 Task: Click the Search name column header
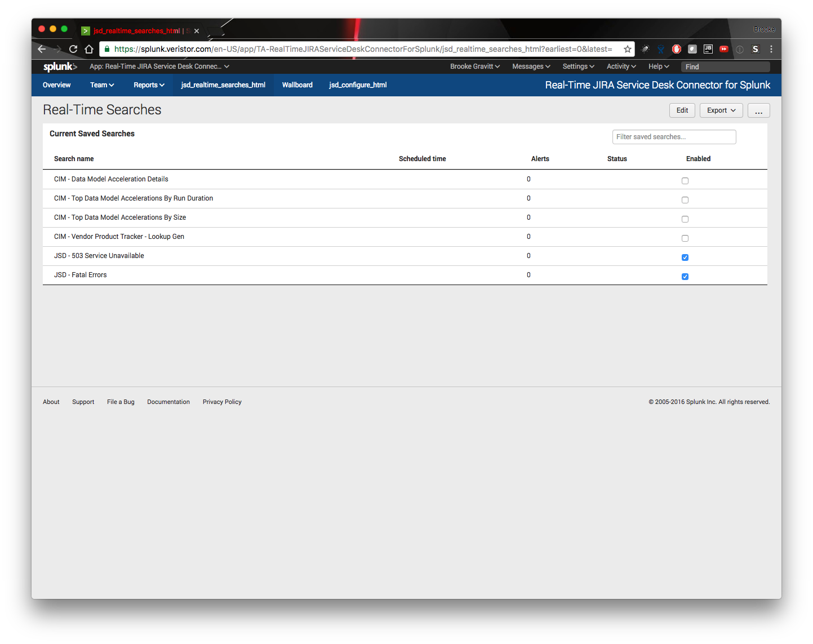[x=74, y=159]
